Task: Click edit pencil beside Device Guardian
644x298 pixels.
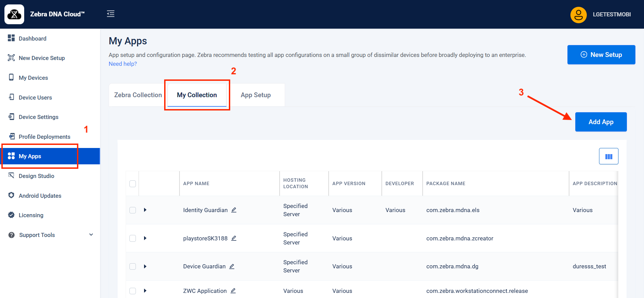Action: [x=232, y=266]
